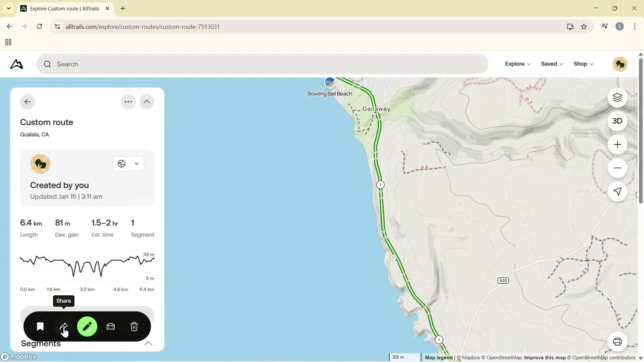Edit the route with the green pencil

(87, 326)
